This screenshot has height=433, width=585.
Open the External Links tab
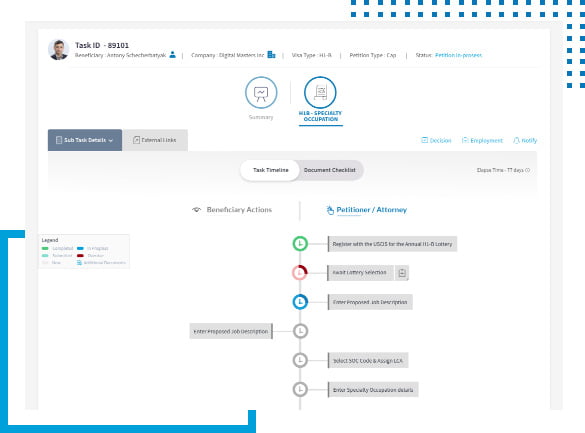155,140
